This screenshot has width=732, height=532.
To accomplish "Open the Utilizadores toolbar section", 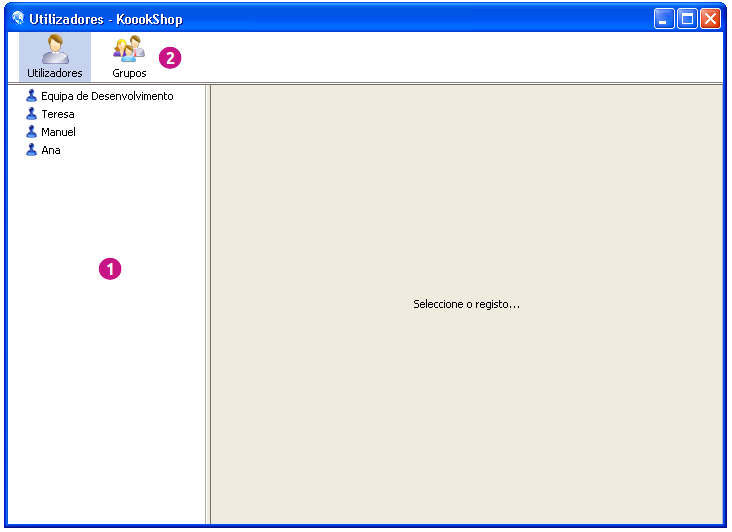I will pos(55,57).
